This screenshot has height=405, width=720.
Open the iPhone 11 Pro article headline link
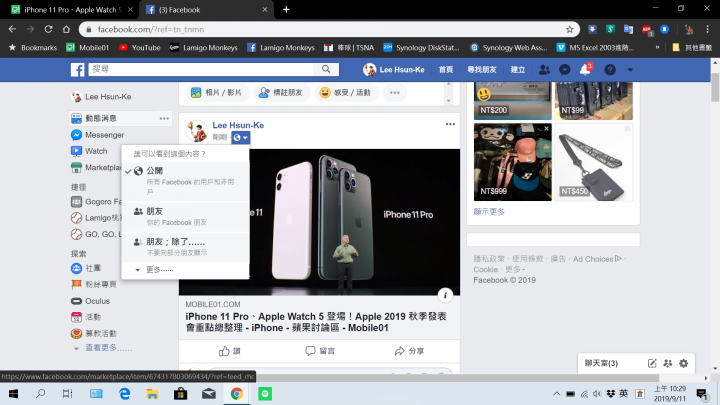pos(316,322)
